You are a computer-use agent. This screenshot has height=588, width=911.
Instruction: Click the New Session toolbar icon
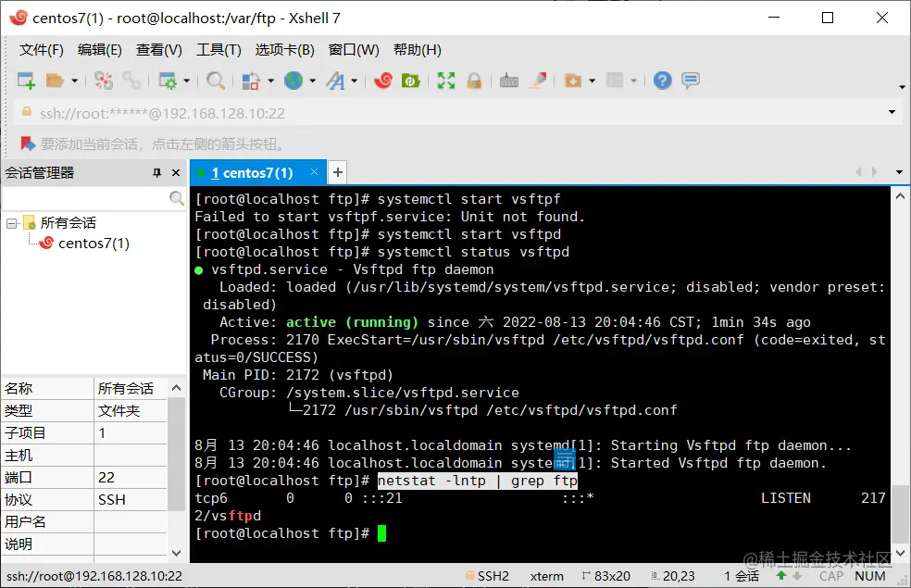point(26,81)
